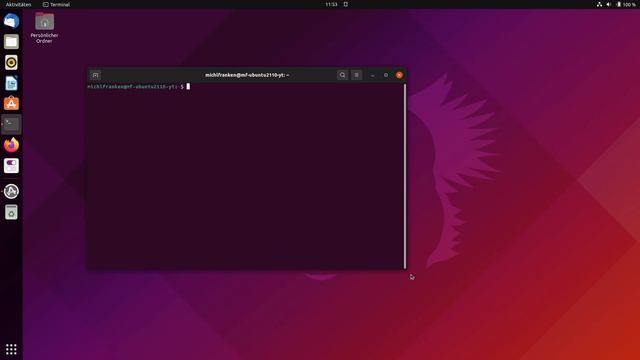
Task: Launch Firefox browser from the dock
Action: 11,145
